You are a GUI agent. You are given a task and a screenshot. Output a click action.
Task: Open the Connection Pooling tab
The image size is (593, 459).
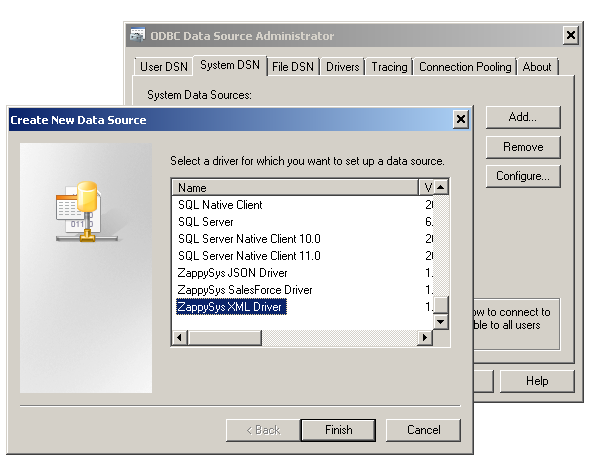click(x=465, y=67)
